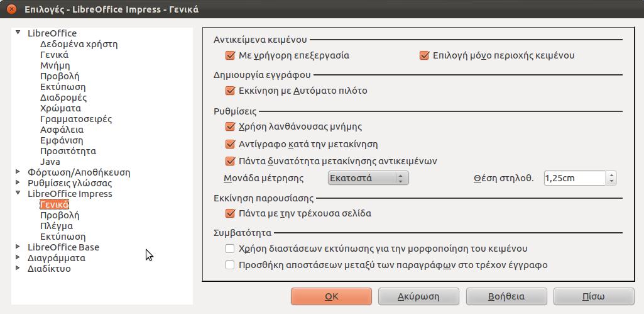Open Πλέγμα under LibreOffice Impress
The height and width of the screenshot is (314, 644).
pyautogui.click(x=57, y=226)
